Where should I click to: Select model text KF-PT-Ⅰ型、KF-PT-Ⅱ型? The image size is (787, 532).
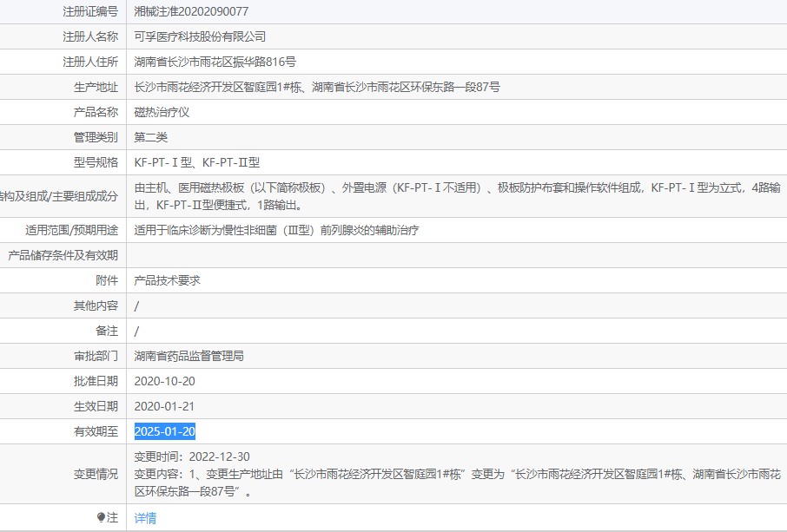point(196,162)
